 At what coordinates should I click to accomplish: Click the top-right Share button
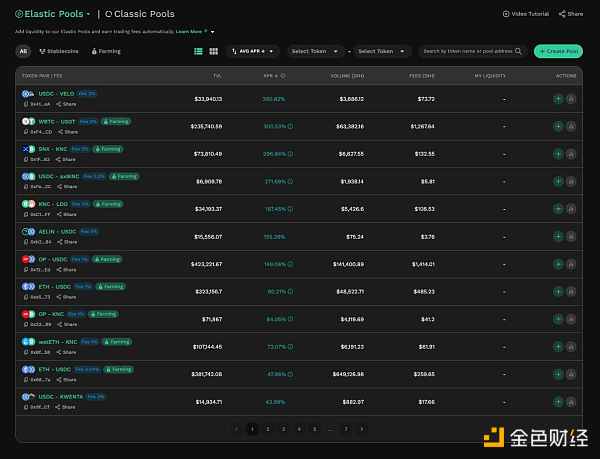[571, 14]
